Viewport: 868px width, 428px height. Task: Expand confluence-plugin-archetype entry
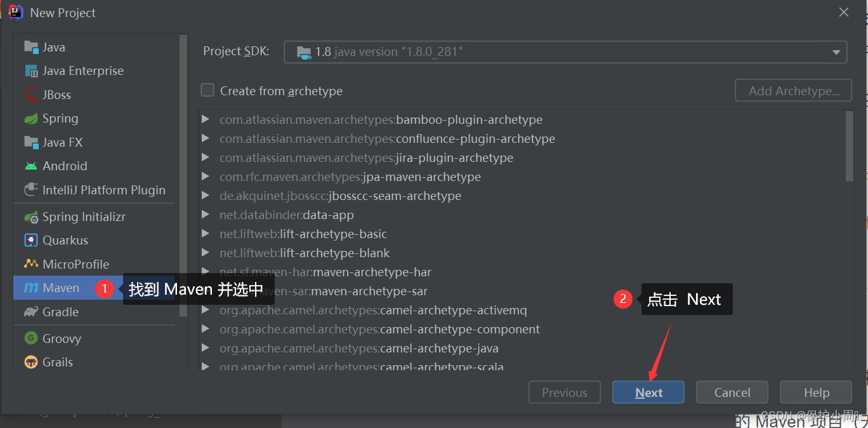(x=205, y=138)
